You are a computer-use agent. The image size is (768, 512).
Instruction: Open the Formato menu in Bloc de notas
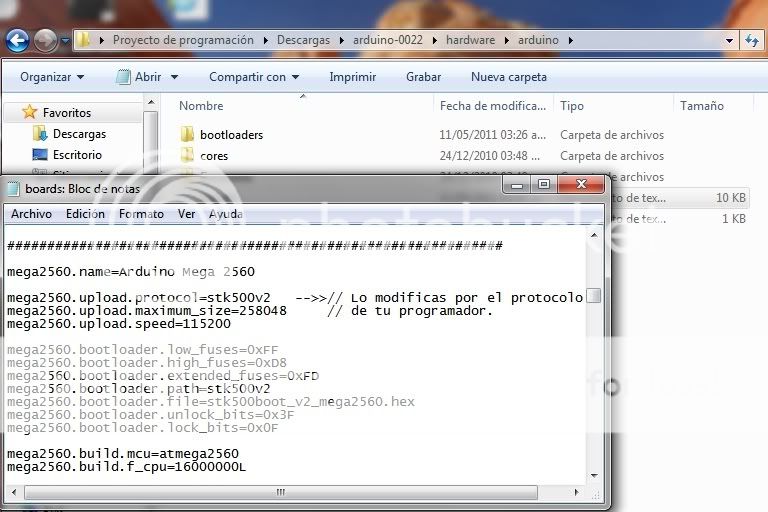[x=141, y=214]
